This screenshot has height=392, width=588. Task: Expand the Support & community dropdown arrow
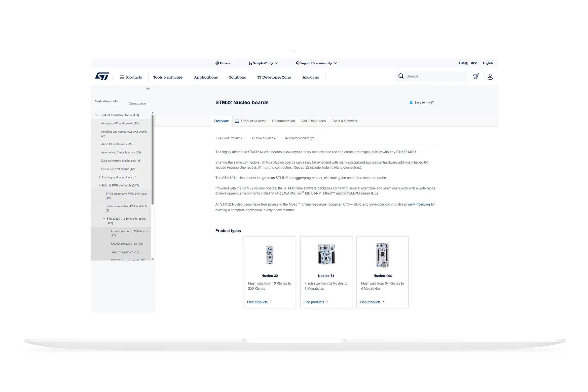point(335,63)
